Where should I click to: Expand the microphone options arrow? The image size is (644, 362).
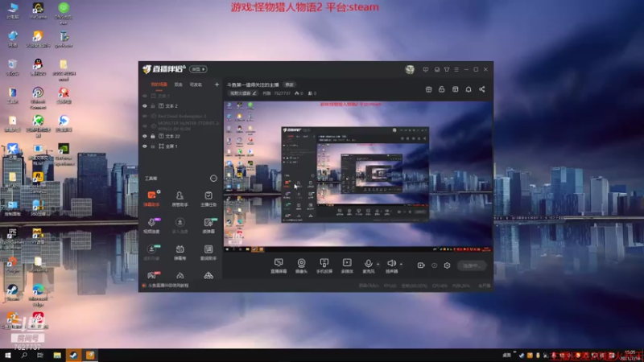click(x=378, y=265)
